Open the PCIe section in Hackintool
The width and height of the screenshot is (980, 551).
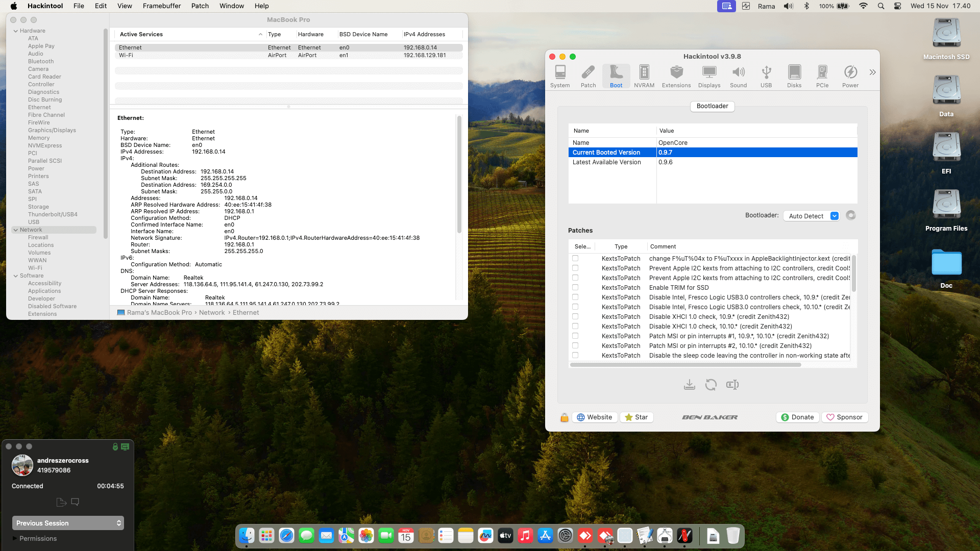click(x=822, y=77)
